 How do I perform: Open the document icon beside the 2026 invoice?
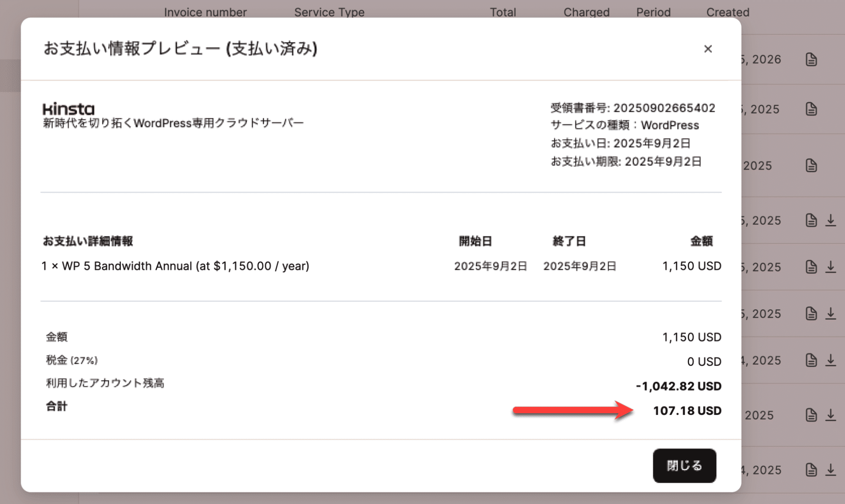811,59
